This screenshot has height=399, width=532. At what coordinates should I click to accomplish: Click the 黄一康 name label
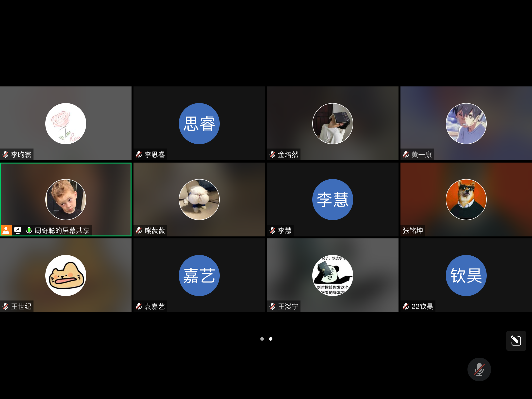click(x=421, y=155)
